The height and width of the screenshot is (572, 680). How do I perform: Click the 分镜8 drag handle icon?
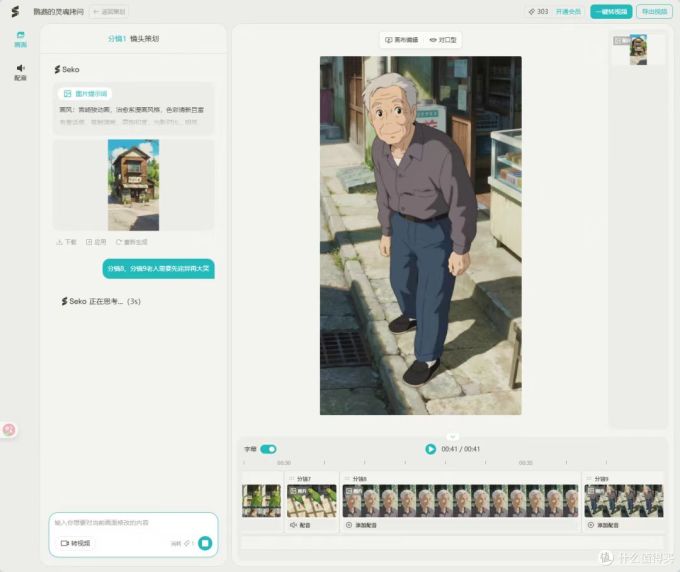pyautogui.click(x=347, y=479)
